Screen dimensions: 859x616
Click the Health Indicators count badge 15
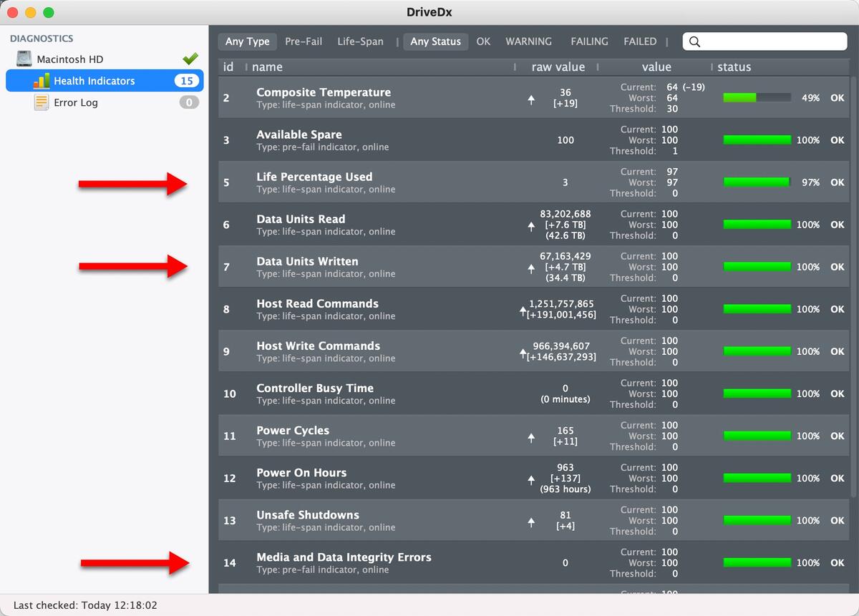point(186,81)
